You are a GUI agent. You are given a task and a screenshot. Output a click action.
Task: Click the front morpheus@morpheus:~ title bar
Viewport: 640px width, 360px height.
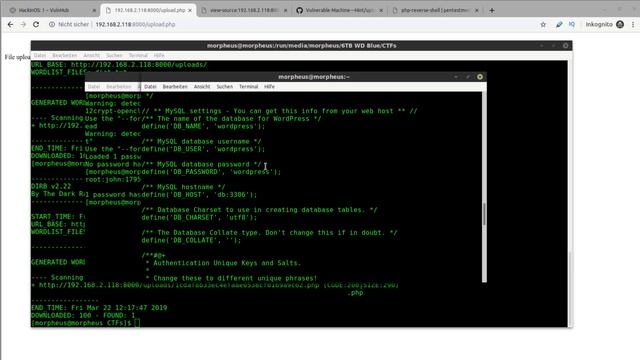coord(313,77)
